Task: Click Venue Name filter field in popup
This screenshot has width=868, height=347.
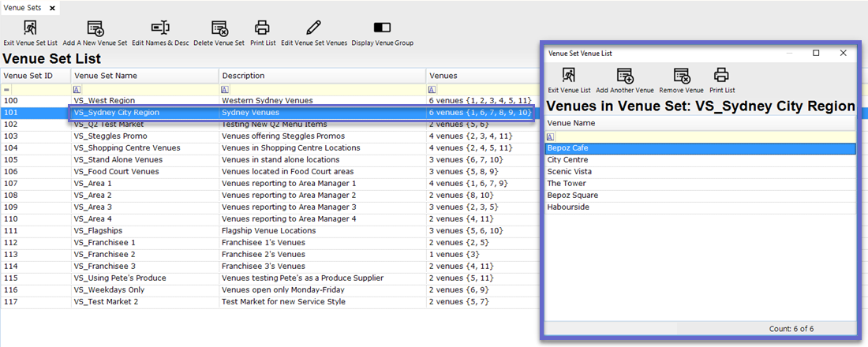Action: pos(702,136)
